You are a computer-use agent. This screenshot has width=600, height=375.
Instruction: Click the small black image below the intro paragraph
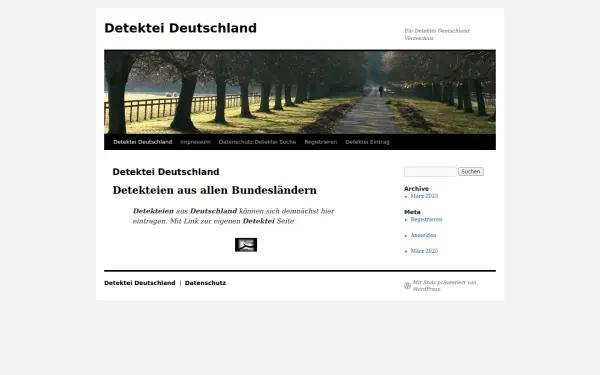coord(246,245)
